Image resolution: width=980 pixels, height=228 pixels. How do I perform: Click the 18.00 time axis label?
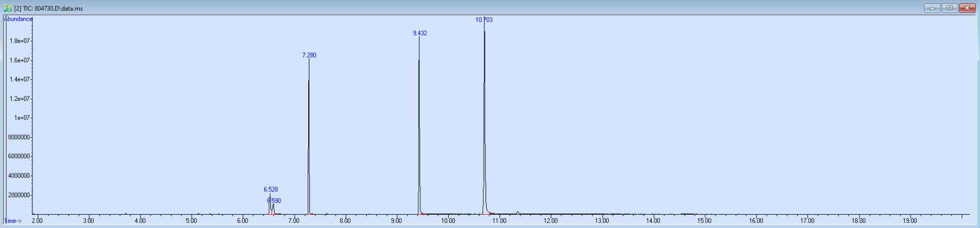(x=858, y=221)
